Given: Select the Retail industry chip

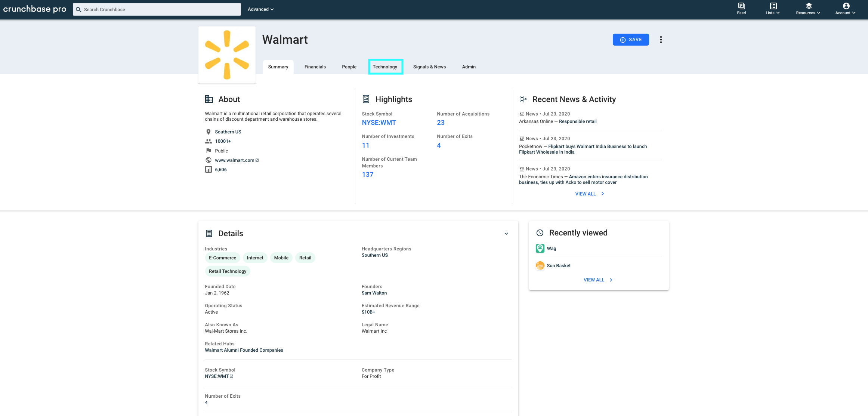Looking at the screenshot, I should tap(305, 258).
